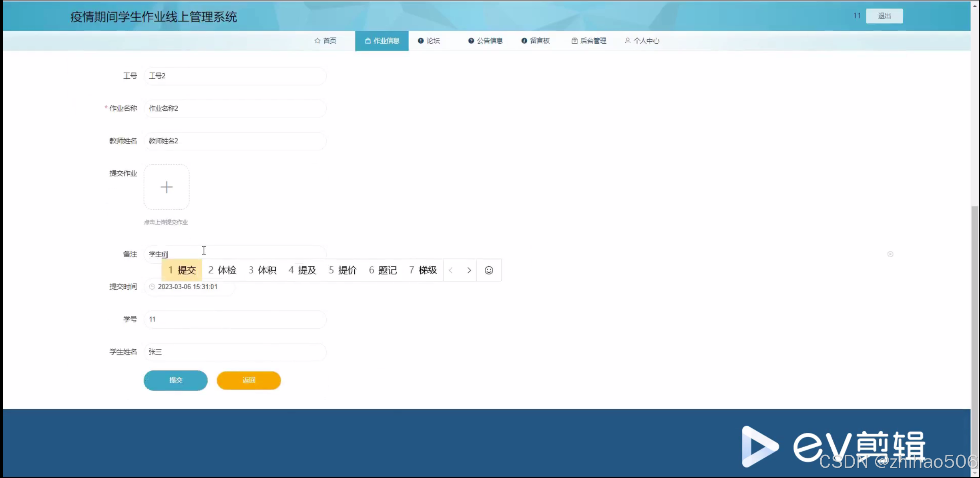
Task: Go to previous IME candidate page arrow
Action: click(x=451, y=270)
